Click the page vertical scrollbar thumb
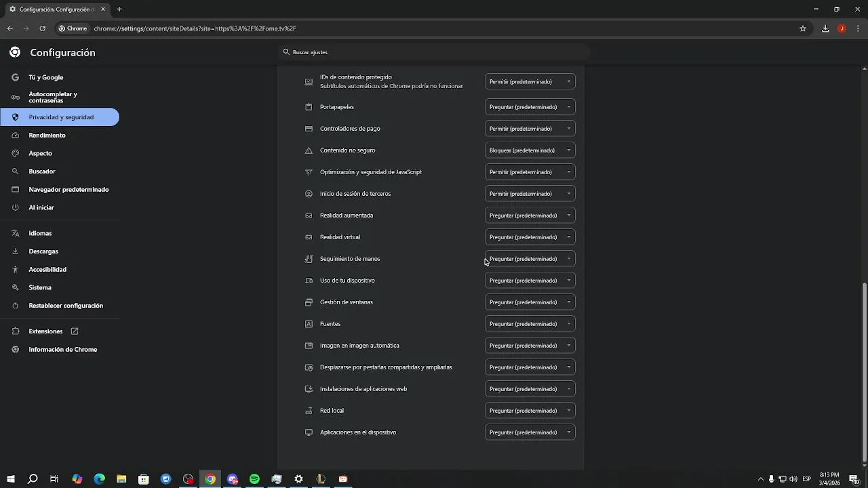This screenshot has height=488, width=868. click(864, 372)
